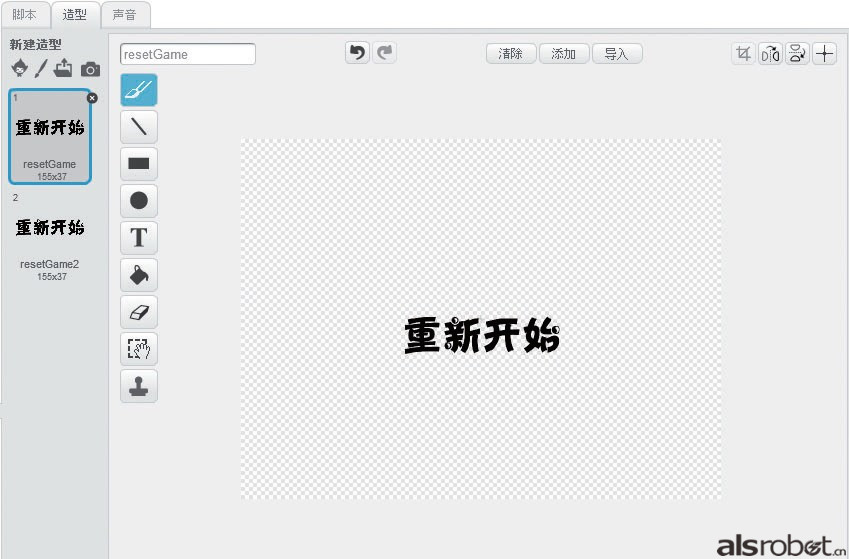The width and height of the screenshot is (849, 559).
Task: Select the Text tool
Action: coord(139,238)
